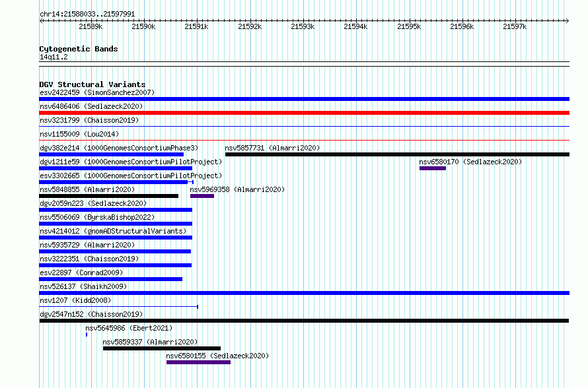Select the blue bar under dgv382e214
This screenshot has height=388, width=588.
pos(112,154)
